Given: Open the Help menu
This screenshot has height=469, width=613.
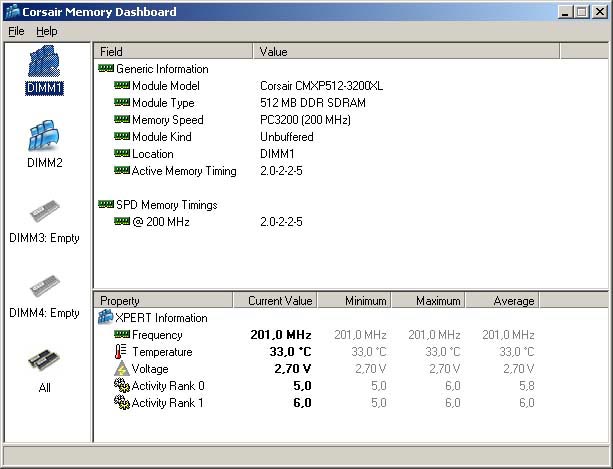Looking at the screenshot, I should (x=47, y=31).
